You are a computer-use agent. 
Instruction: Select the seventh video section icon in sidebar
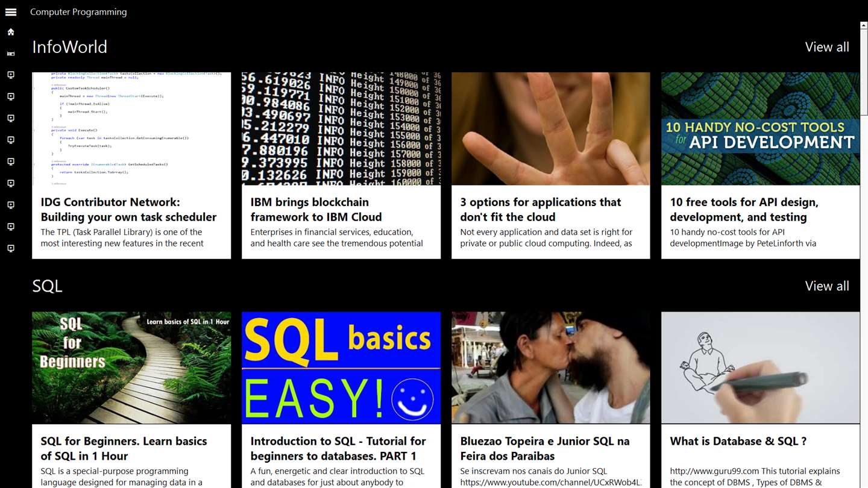pyautogui.click(x=11, y=205)
